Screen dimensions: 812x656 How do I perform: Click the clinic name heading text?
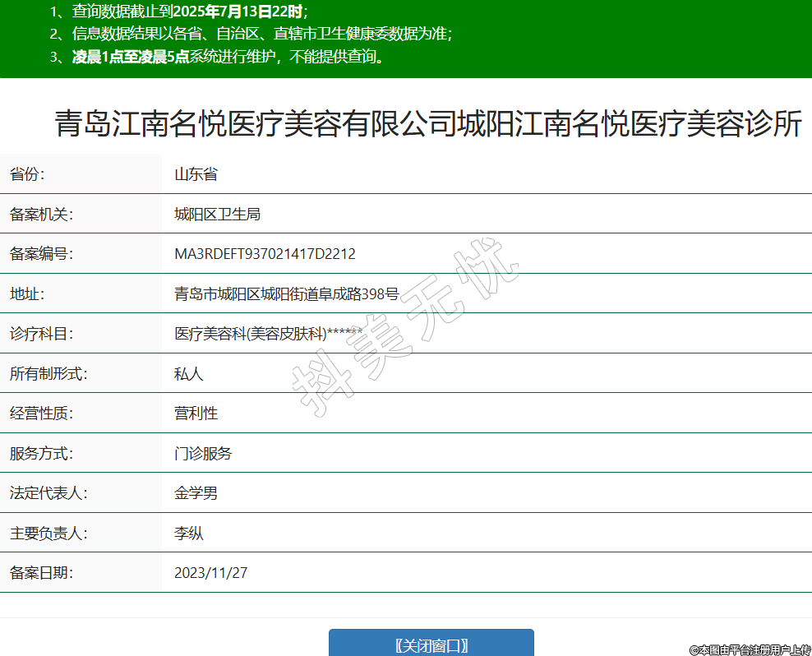(x=427, y=124)
